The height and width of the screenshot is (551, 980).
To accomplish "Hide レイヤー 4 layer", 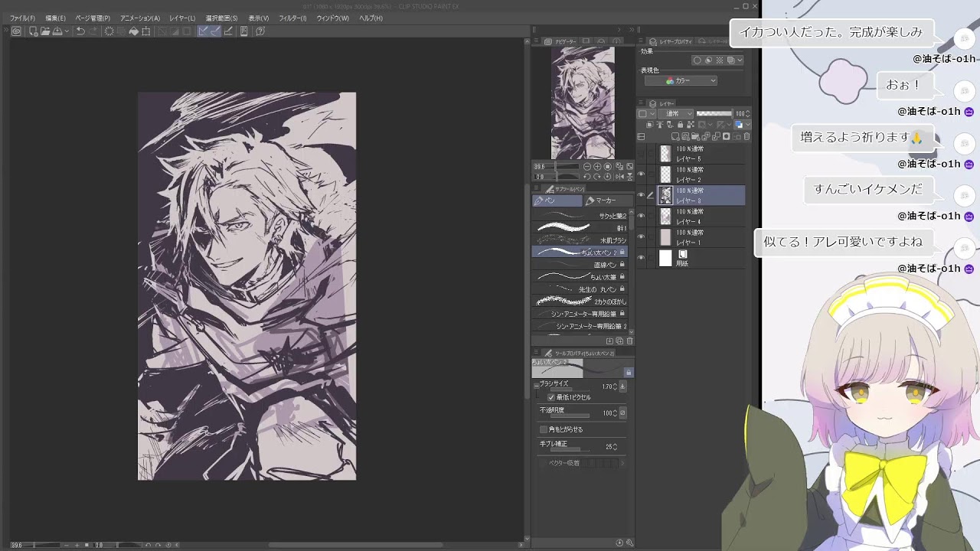I will 641,217.
